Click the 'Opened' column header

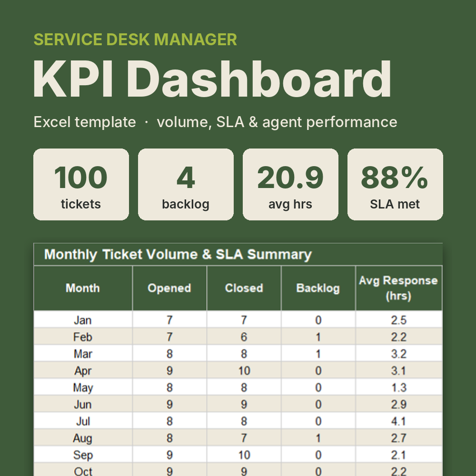click(169, 288)
